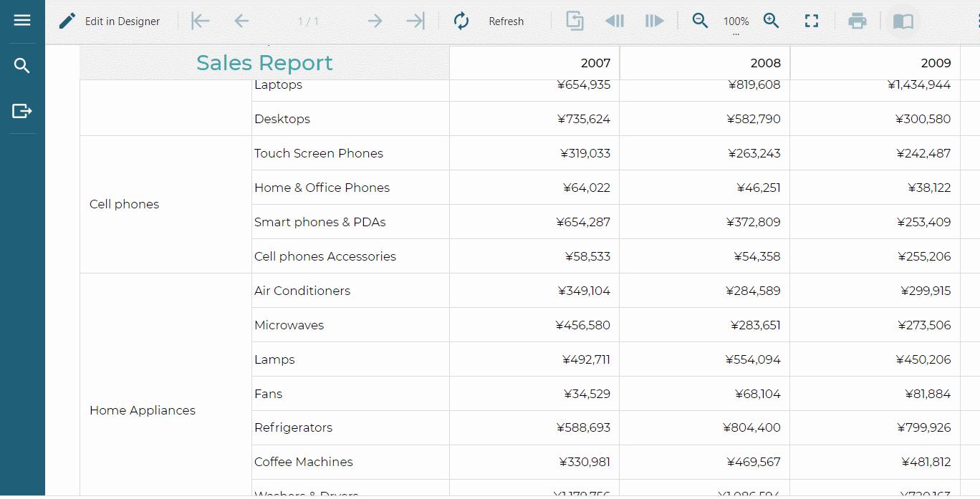Toggle the book view mode button
This screenshot has height=499, width=980.
[x=903, y=21]
